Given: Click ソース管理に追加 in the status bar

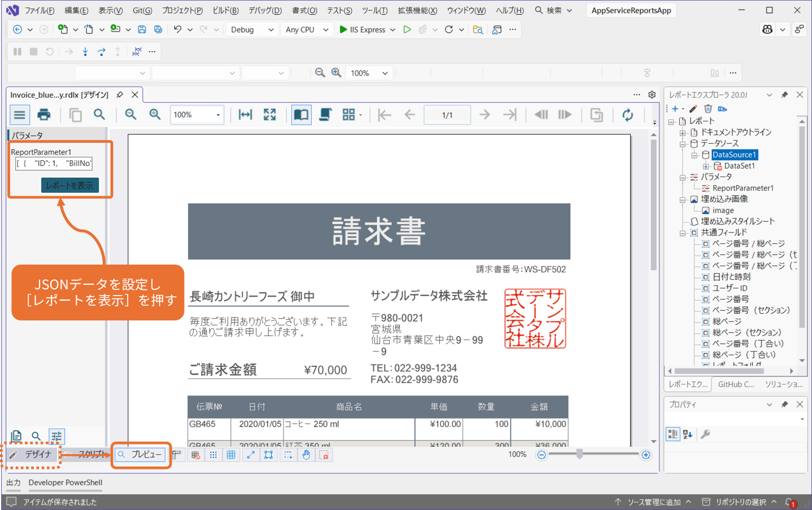Looking at the screenshot, I should tap(653, 502).
